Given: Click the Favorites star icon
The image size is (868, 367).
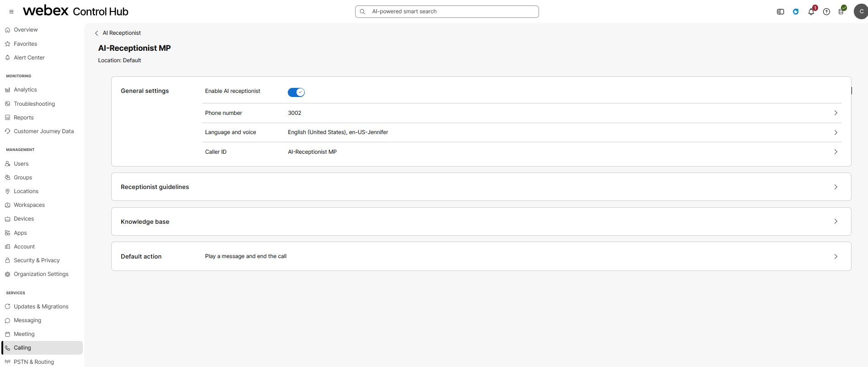Looking at the screenshot, I should click(7, 44).
